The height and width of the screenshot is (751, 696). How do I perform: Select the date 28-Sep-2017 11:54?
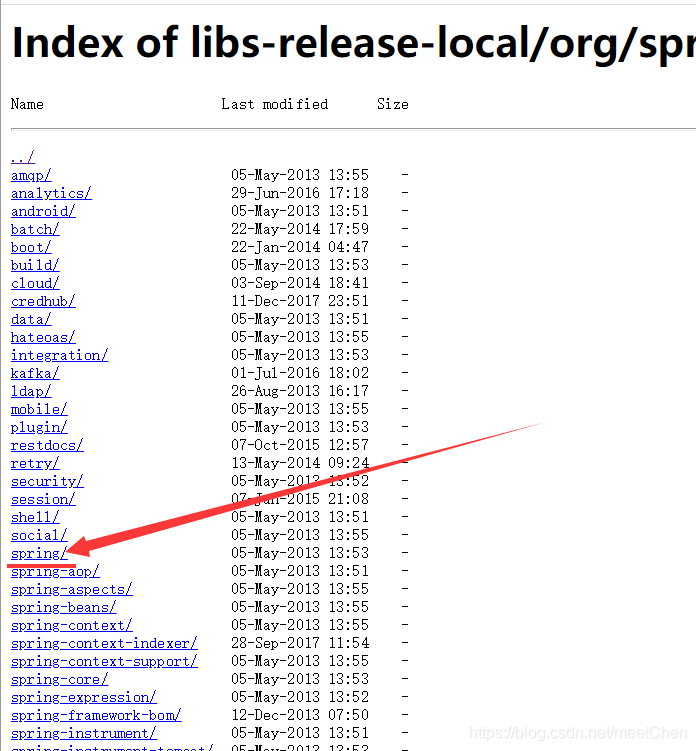pos(300,643)
